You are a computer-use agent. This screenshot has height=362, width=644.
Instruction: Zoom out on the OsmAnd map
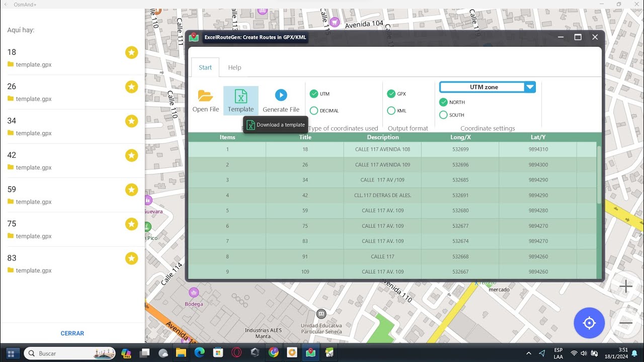click(626, 323)
